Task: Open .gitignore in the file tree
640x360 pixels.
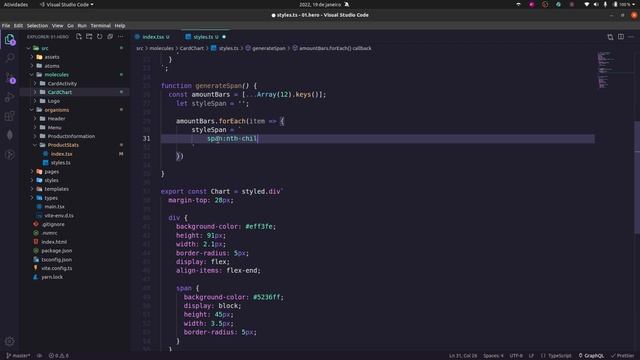Action: click(x=53, y=224)
